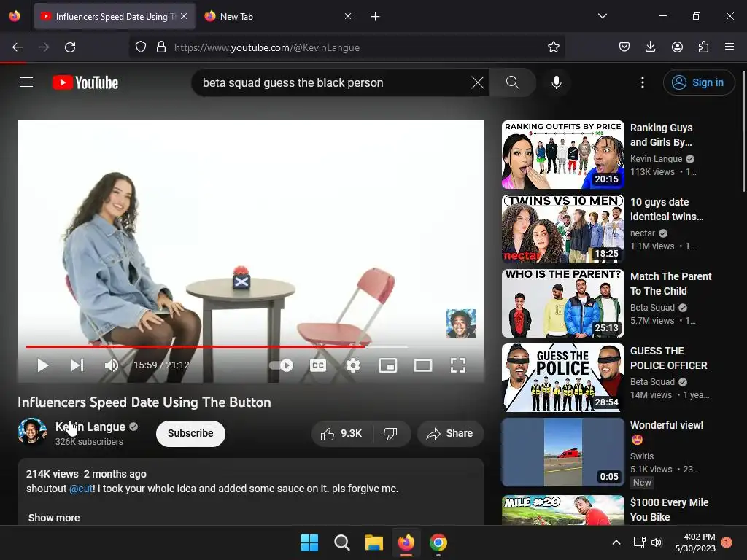Enter full screen mode
This screenshot has width=747, height=560.
click(458, 365)
